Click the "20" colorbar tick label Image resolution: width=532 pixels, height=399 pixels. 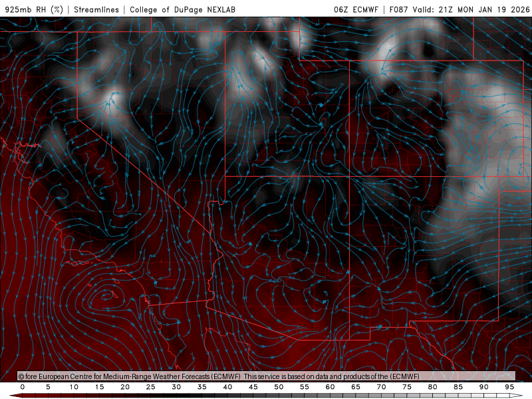pos(125,387)
